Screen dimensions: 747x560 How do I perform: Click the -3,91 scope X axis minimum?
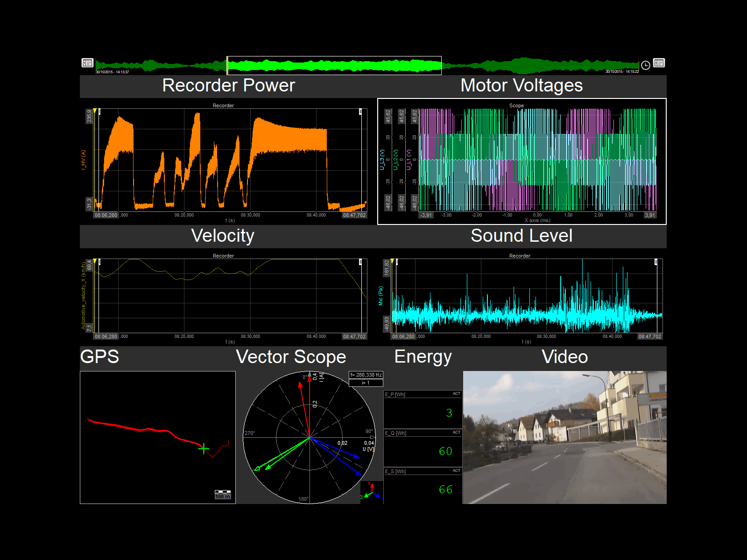click(x=426, y=215)
